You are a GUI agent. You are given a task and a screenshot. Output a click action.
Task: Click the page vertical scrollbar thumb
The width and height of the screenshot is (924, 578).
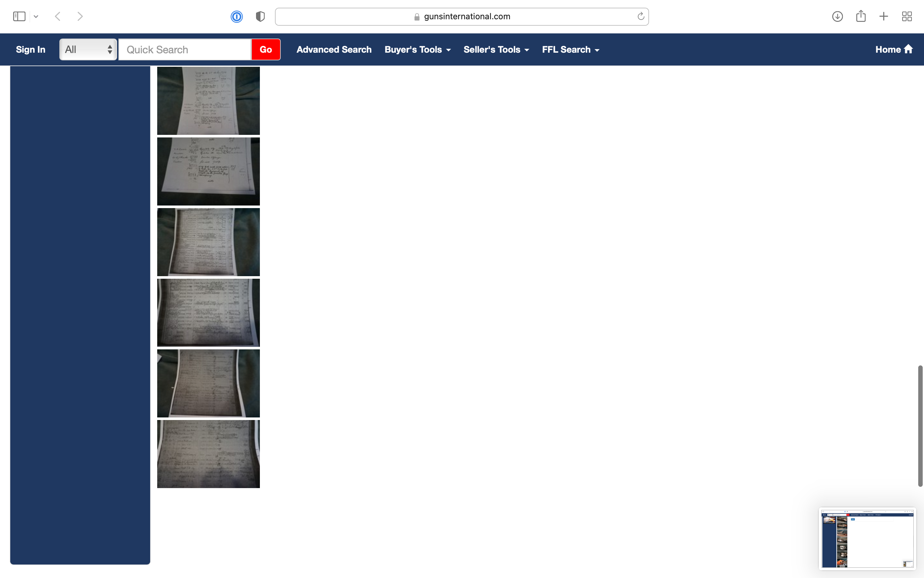[x=920, y=426]
